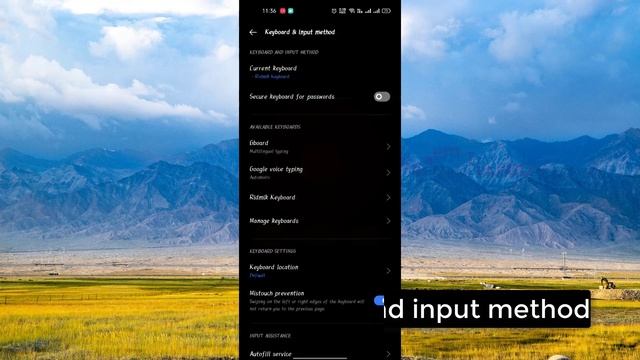Tap the teal notification icon in status bar
Viewport: 640px width, 360px height.
click(291, 11)
